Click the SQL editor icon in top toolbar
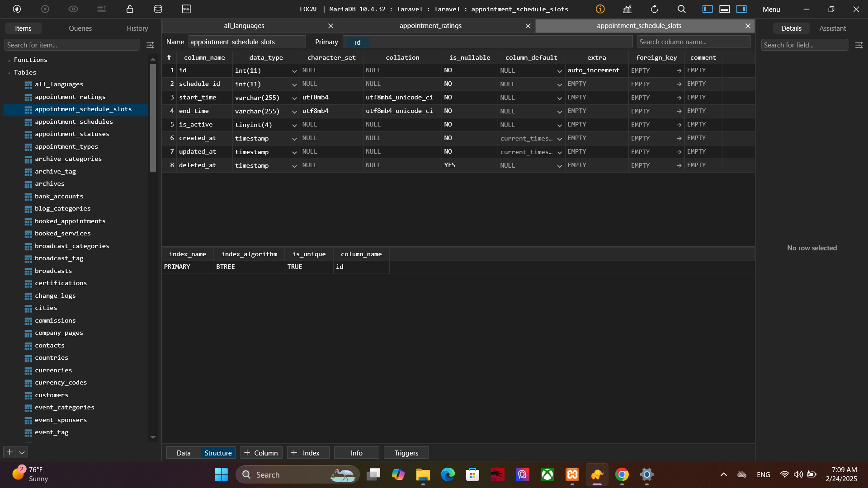The image size is (868, 488). (x=186, y=9)
